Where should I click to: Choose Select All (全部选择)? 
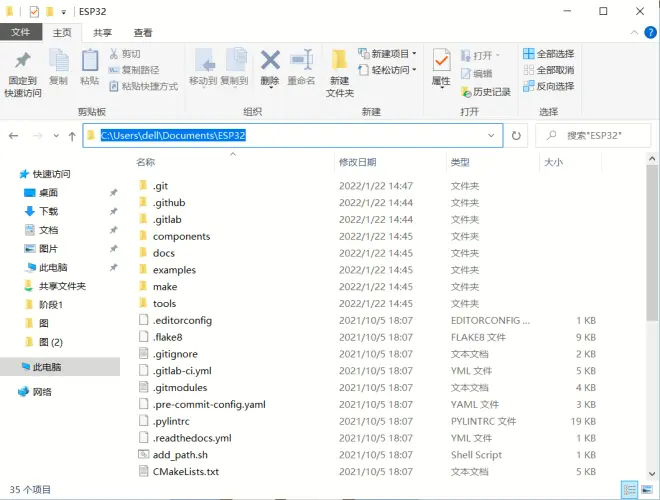pos(548,54)
